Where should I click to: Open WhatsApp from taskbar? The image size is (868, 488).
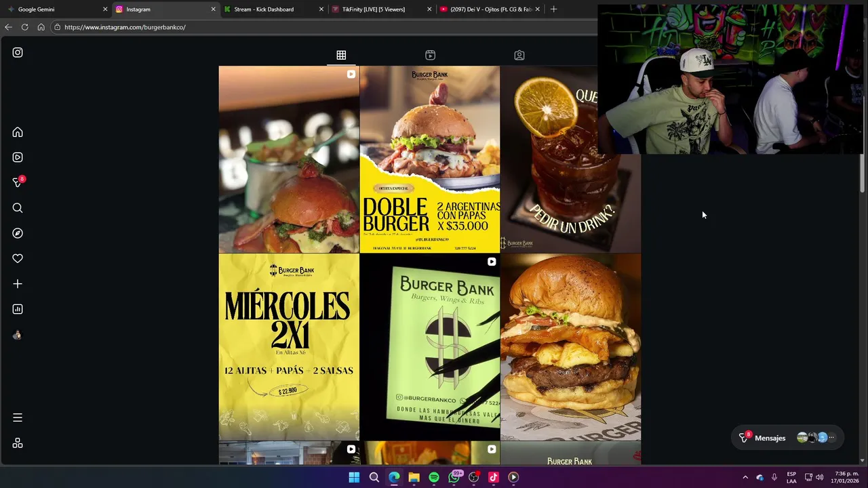(x=454, y=477)
